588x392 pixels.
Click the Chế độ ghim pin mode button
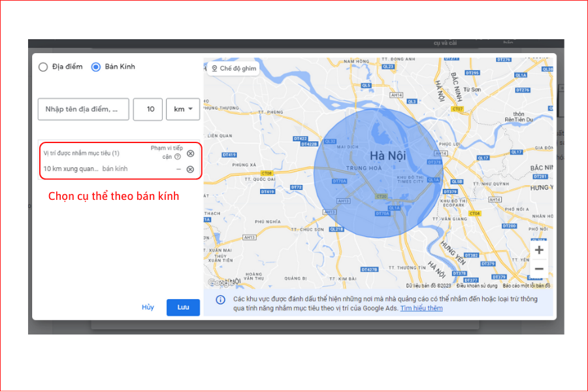point(233,68)
